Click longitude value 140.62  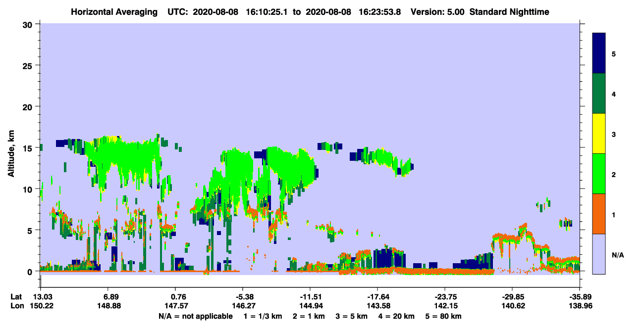coord(512,306)
